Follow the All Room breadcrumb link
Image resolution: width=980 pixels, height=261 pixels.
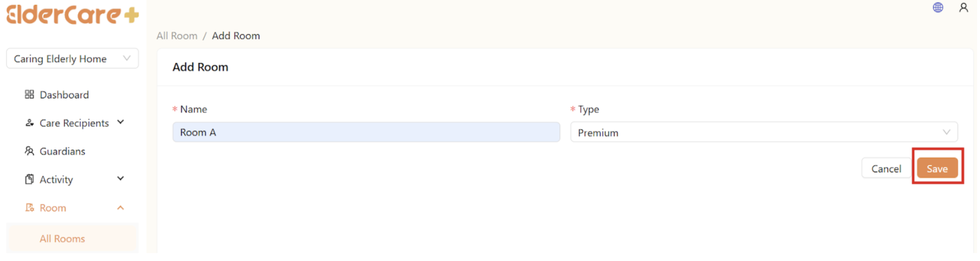coord(177,36)
